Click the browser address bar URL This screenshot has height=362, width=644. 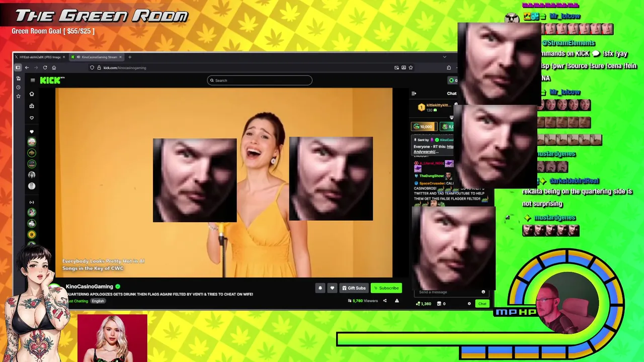click(x=125, y=67)
